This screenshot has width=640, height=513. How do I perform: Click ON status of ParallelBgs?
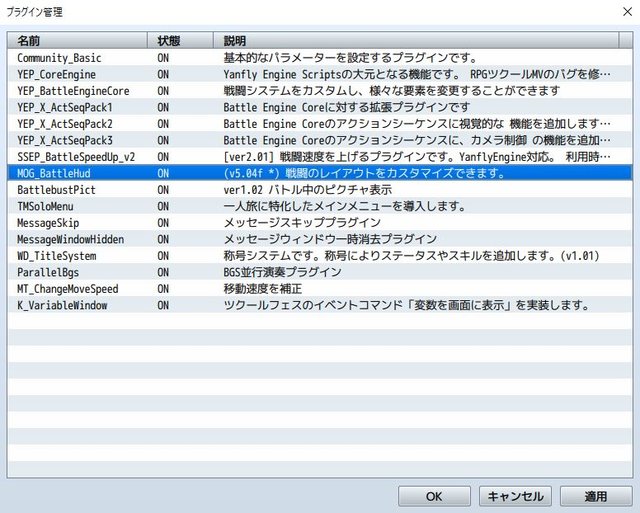pyautogui.click(x=163, y=272)
